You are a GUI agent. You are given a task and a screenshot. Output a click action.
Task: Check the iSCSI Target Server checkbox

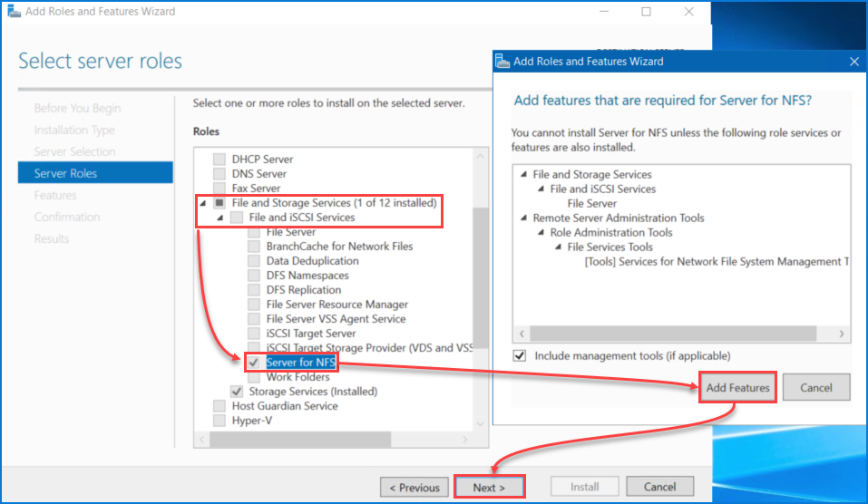(254, 334)
